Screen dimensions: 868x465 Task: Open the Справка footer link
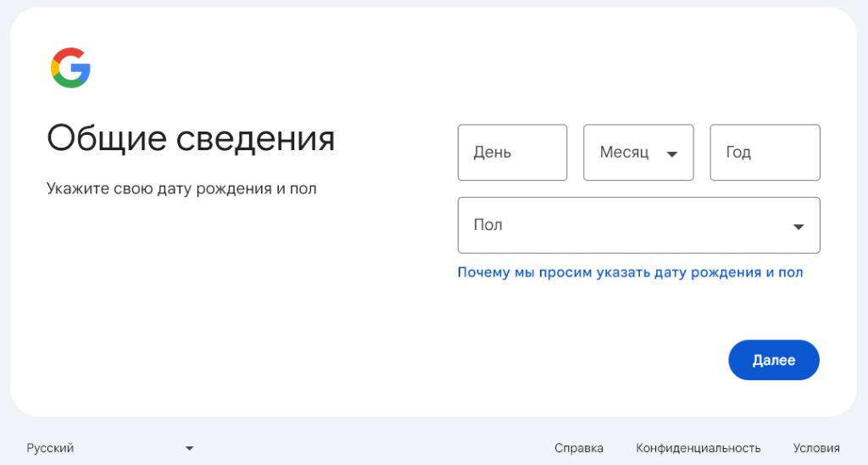(x=578, y=448)
